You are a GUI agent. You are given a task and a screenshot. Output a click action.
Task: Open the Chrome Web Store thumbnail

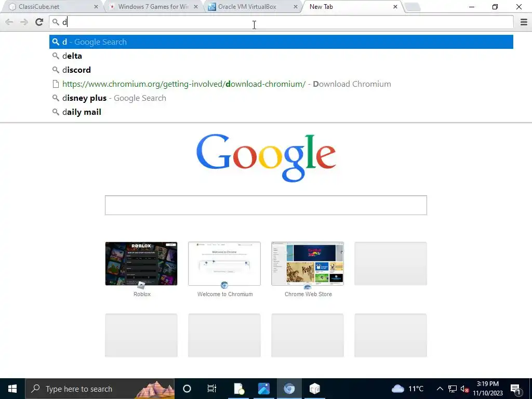(308, 263)
